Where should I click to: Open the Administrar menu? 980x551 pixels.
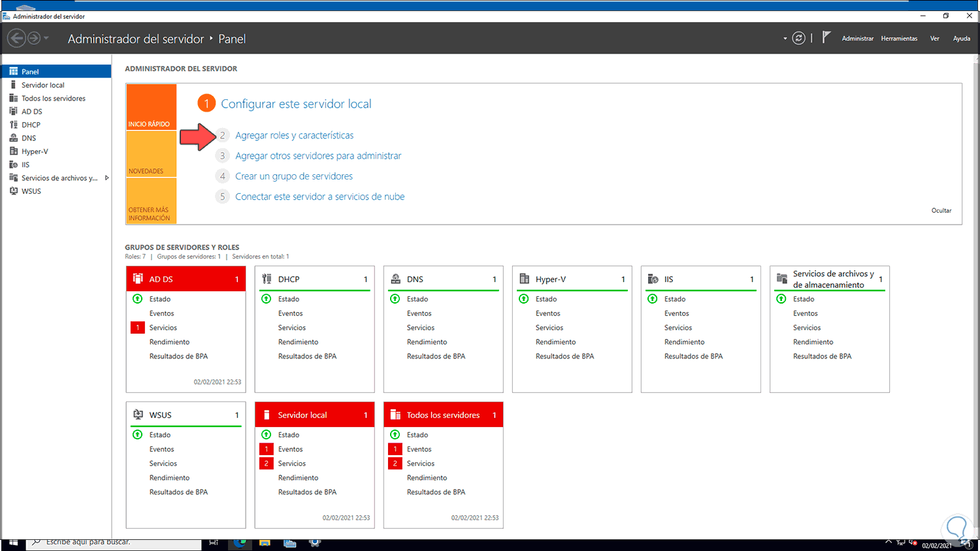[x=858, y=39]
